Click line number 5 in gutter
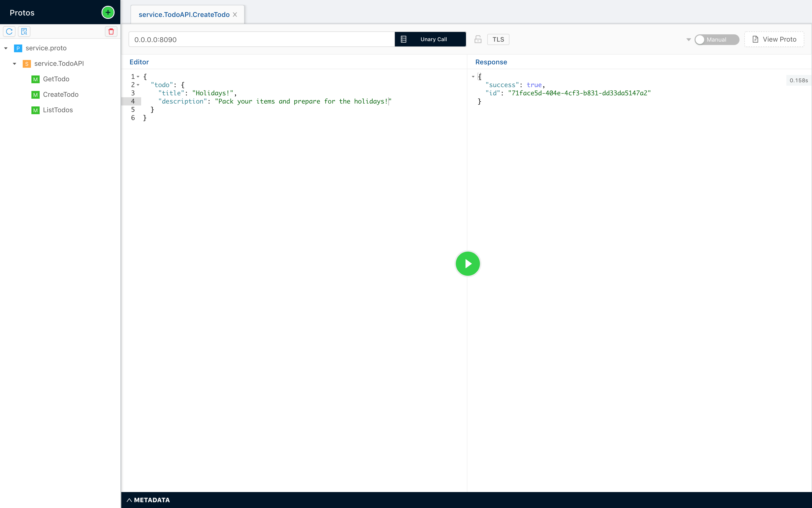This screenshot has height=508, width=812. [x=133, y=110]
